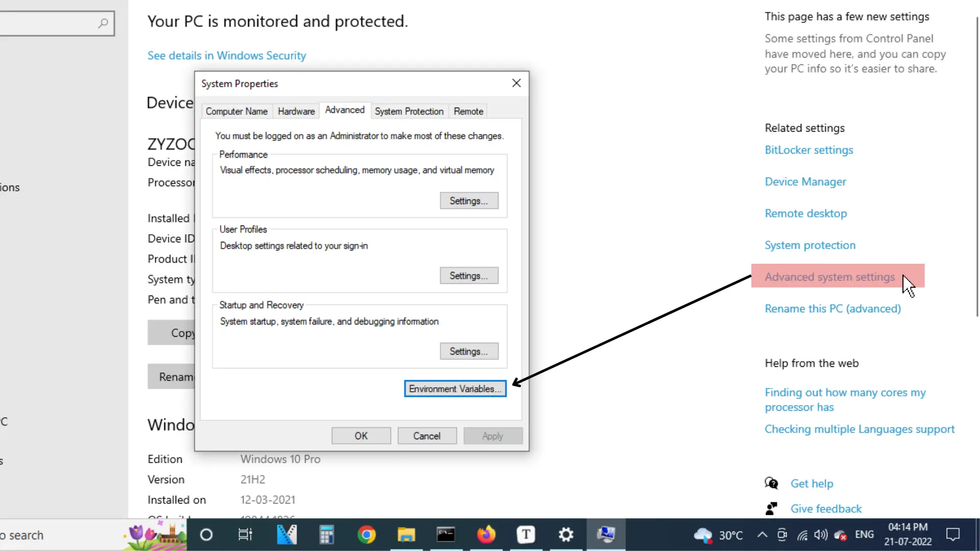Click Startup and Recovery Settings

click(x=469, y=350)
